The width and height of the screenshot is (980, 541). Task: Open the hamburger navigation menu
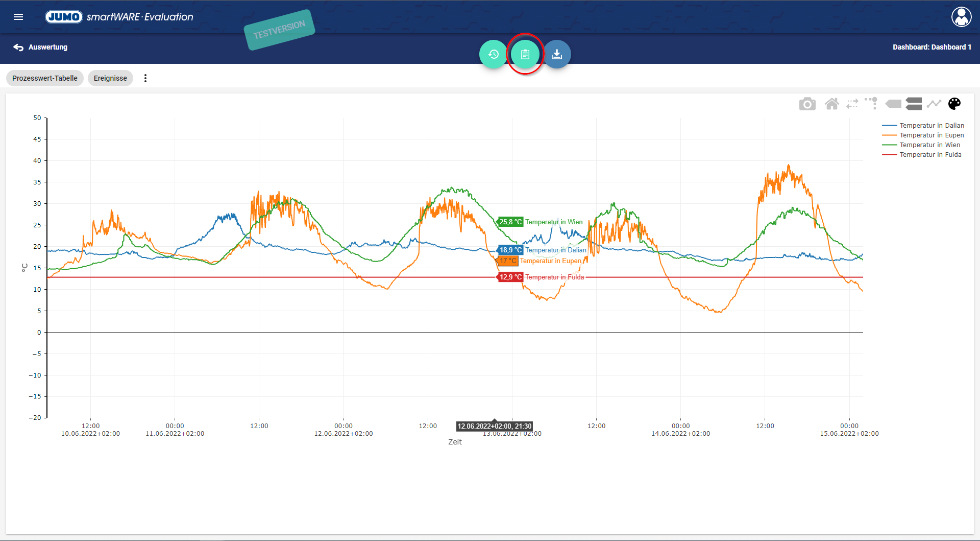click(x=18, y=17)
